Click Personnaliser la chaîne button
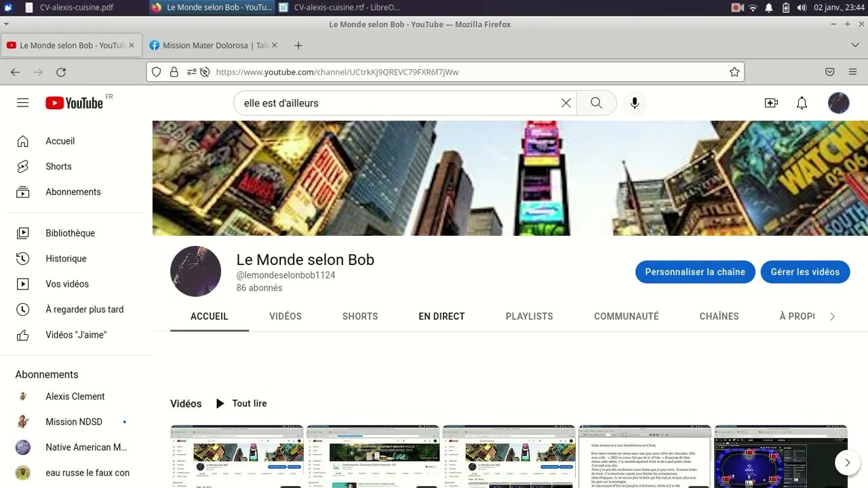Screen dimensions: 868x488 (695, 272)
